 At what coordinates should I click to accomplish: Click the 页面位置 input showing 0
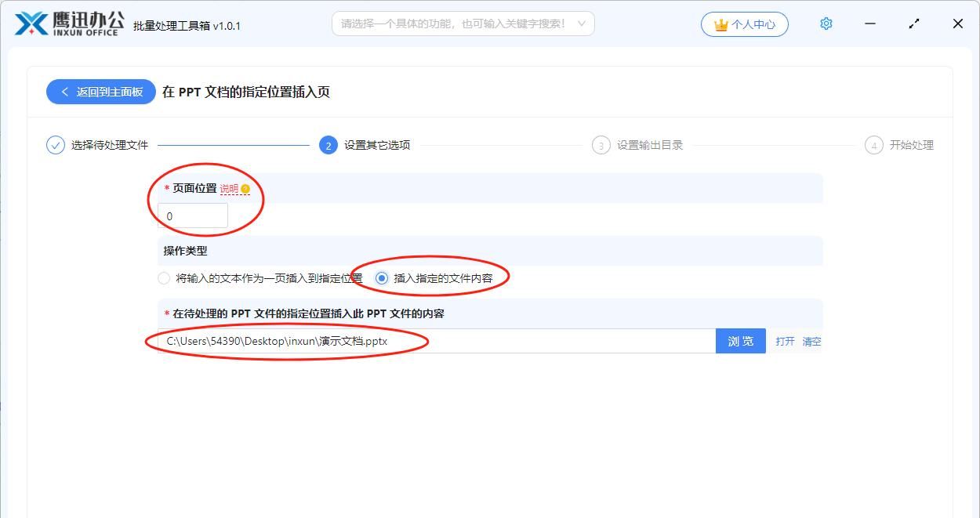[x=191, y=215]
